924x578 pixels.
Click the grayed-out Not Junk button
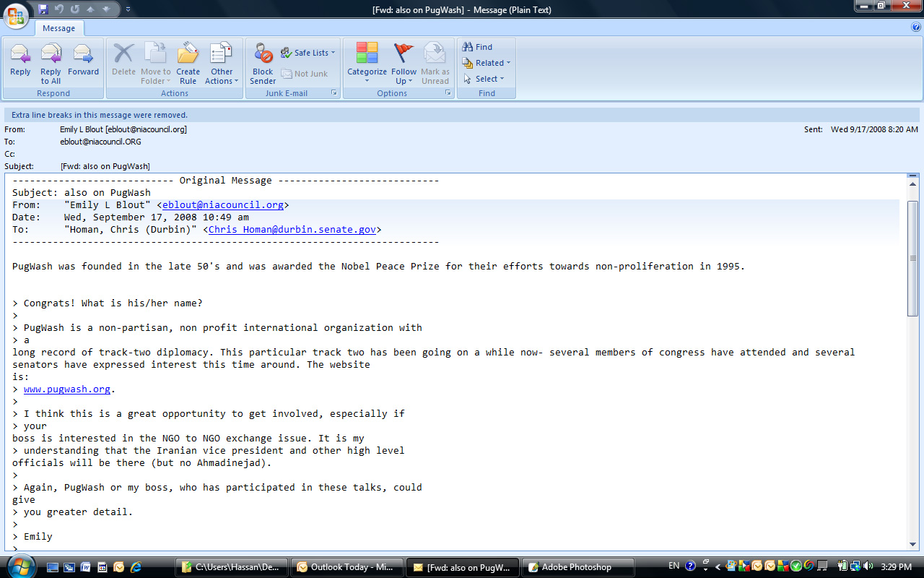pos(304,74)
